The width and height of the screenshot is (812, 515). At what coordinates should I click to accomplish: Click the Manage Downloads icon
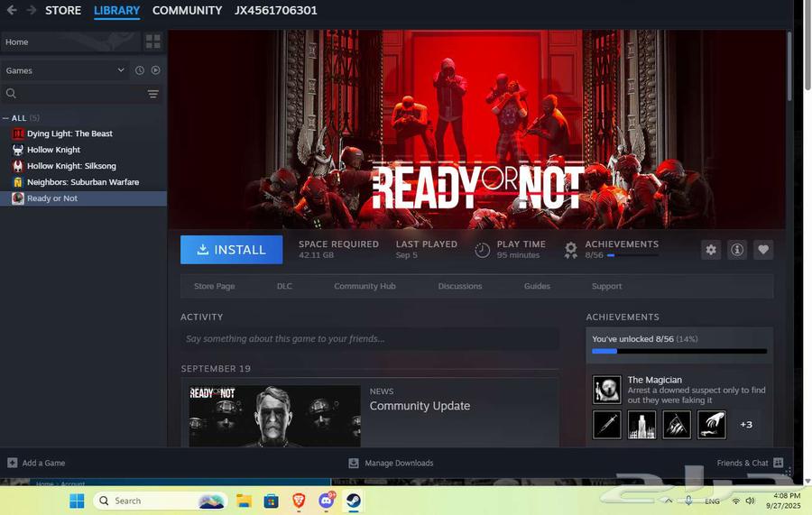[354, 463]
